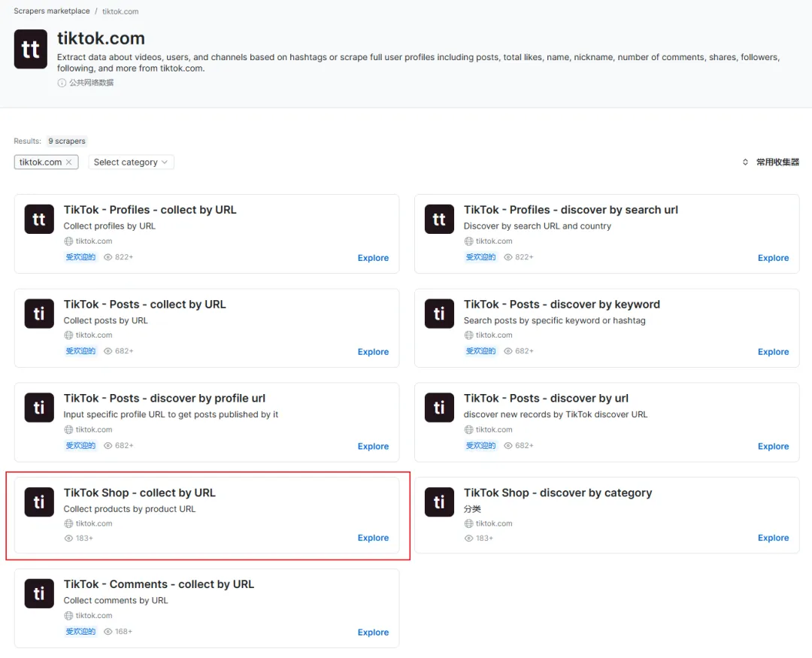Image resolution: width=812 pixels, height=658 pixels.
Task: Click globe icon in Posts collect by URL card
Action: [x=68, y=335]
